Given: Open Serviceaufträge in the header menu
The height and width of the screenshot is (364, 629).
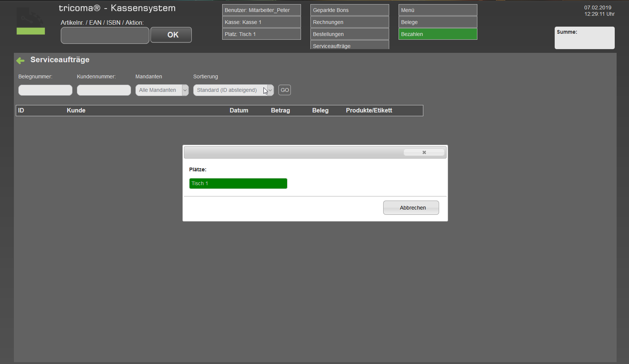Looking at the screenshot, I should (350, 45).
